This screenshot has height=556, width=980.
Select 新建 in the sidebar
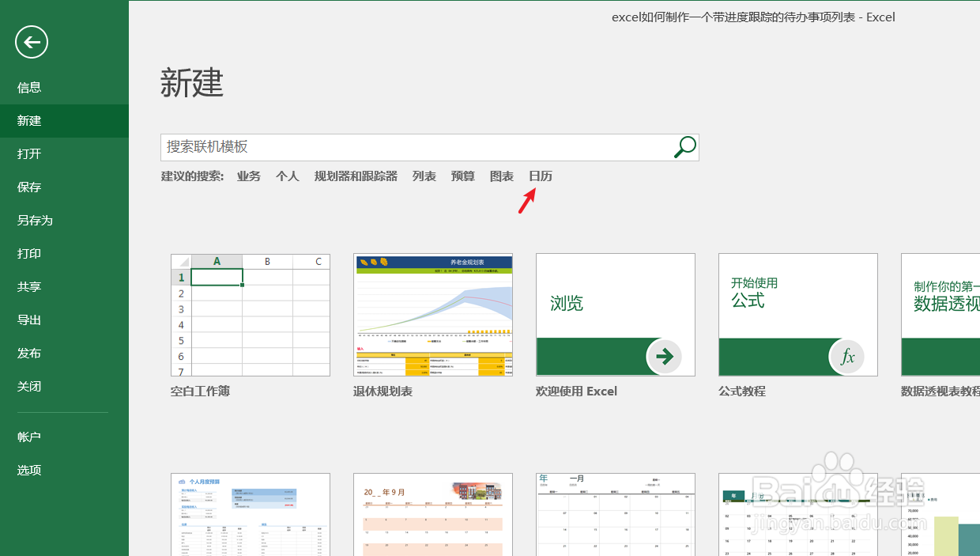[x=64, y=121]
